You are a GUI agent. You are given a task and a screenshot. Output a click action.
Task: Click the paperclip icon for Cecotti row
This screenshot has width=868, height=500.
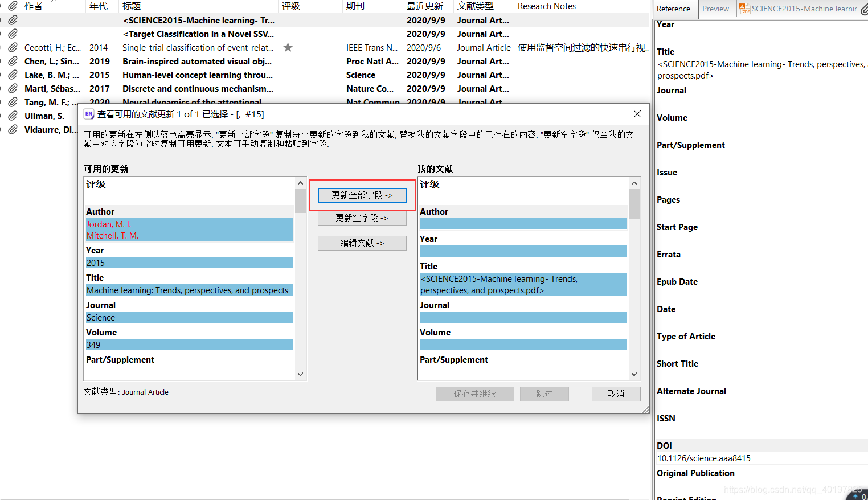pyautogui.click(x=13, y=47)
